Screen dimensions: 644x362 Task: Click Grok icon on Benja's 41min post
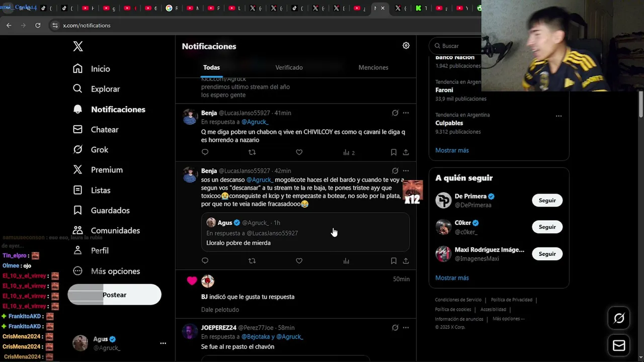[x=395, y=113]
